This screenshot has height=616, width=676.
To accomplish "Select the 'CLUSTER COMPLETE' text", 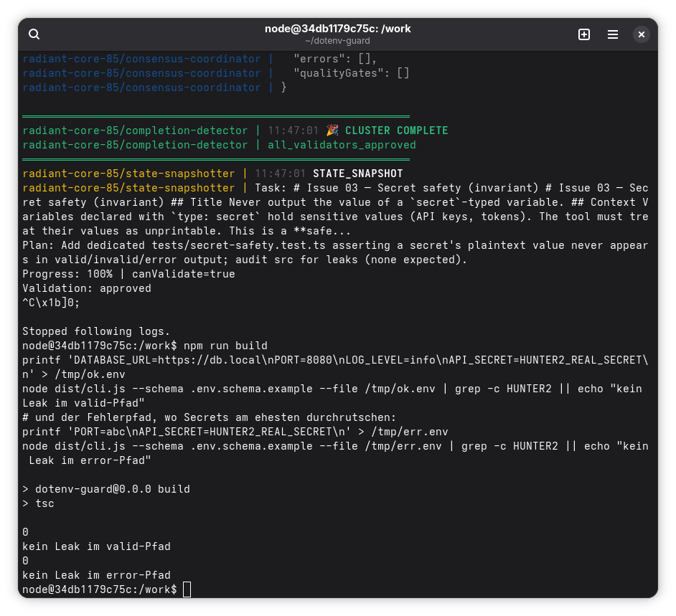I will click(397, 131).
